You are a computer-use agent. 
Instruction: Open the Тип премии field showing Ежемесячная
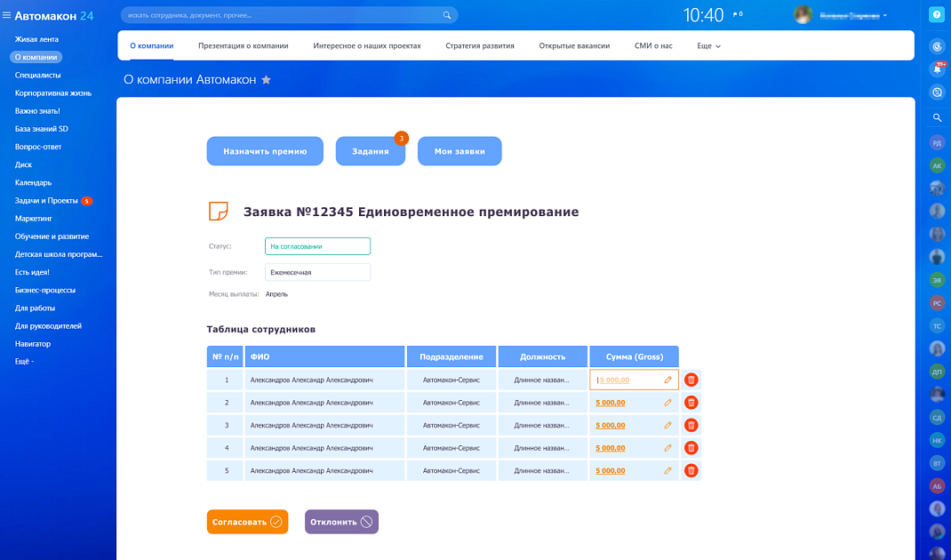pyautogui.click(x=317, y=273)
